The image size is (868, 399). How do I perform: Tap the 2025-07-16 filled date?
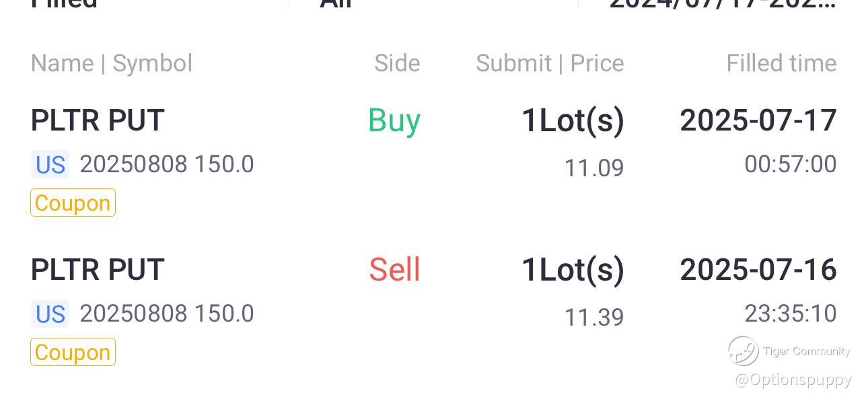coord(758,270)
